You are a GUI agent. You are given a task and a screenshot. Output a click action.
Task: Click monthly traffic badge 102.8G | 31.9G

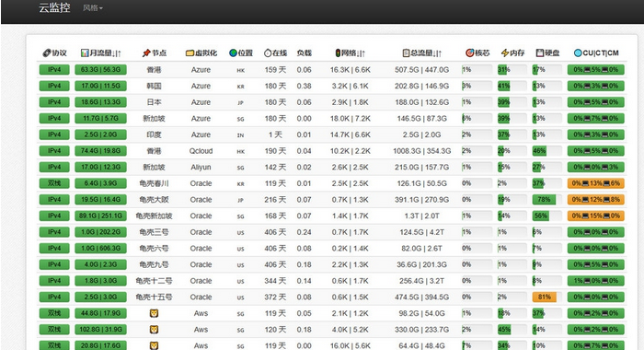pos(100,330)
